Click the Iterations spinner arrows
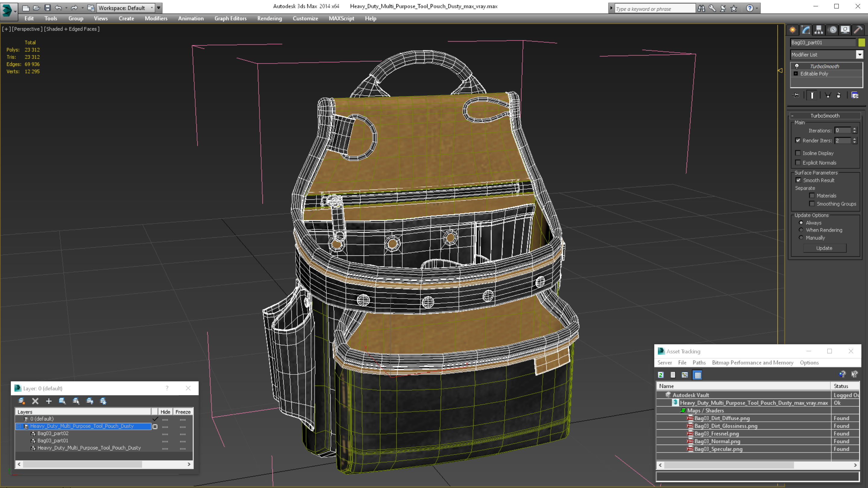Screen dimensions: 868x488 (854, 130)
